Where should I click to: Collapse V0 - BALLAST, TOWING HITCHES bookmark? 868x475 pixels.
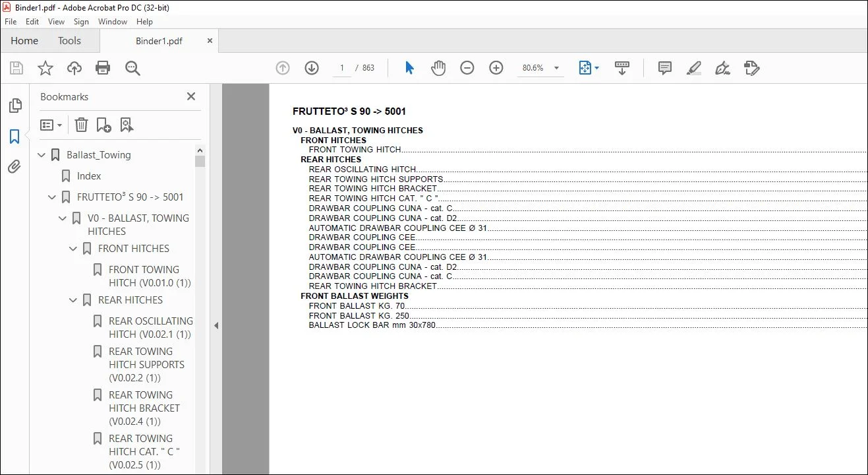pos(63,218)
